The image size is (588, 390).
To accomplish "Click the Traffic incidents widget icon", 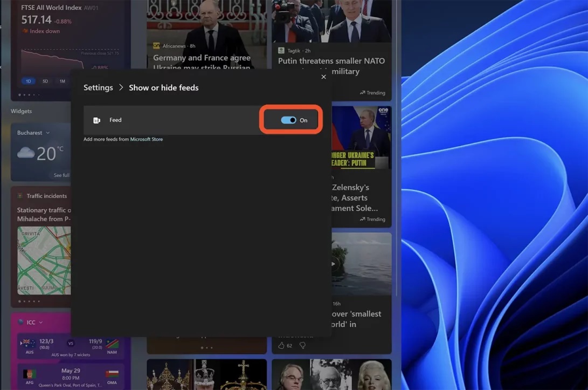I will (x=20, y=196).
